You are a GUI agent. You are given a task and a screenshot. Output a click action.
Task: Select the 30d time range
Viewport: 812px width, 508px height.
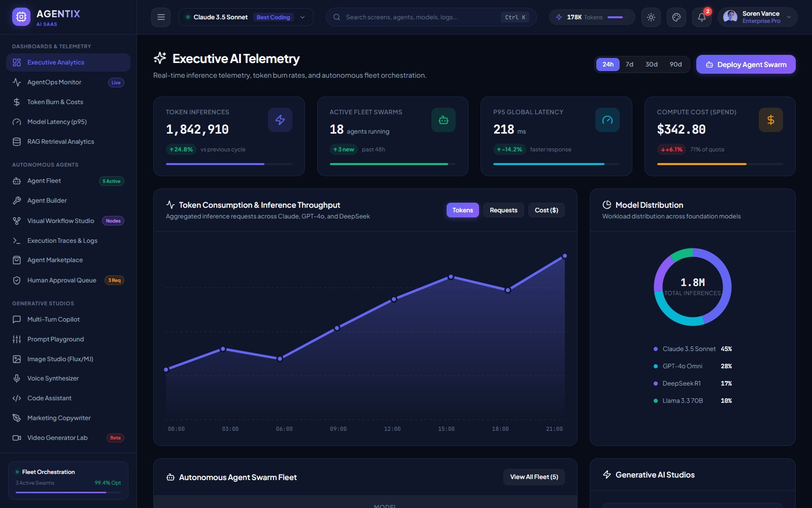click(652, 65)
